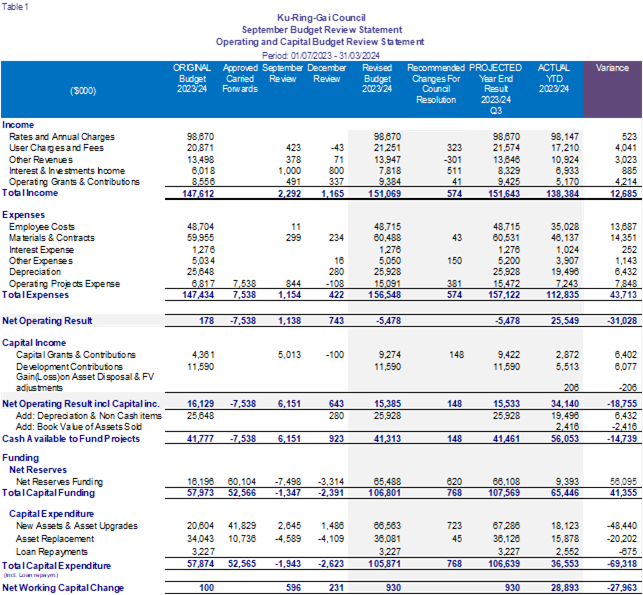Click the 'Other Revenues' row label

[41, 160]
